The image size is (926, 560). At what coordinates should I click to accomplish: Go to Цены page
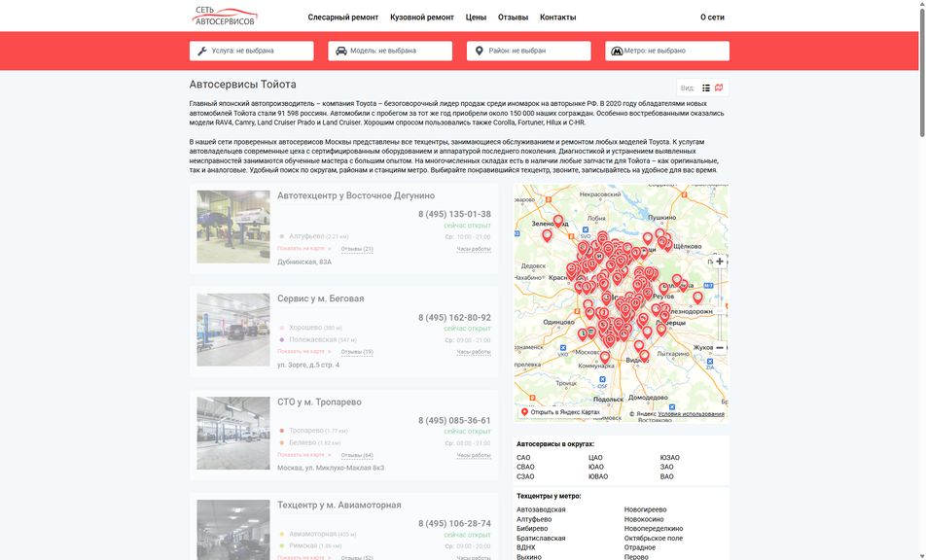click(476, 17)
